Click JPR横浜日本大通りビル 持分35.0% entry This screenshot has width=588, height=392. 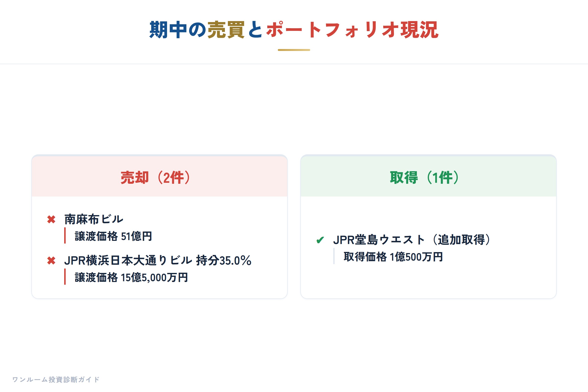(158, 260)
